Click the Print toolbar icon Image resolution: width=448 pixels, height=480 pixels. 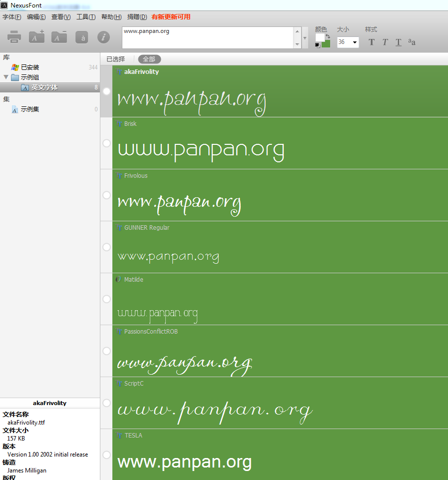pyautogui.click(x=14, y=37)
